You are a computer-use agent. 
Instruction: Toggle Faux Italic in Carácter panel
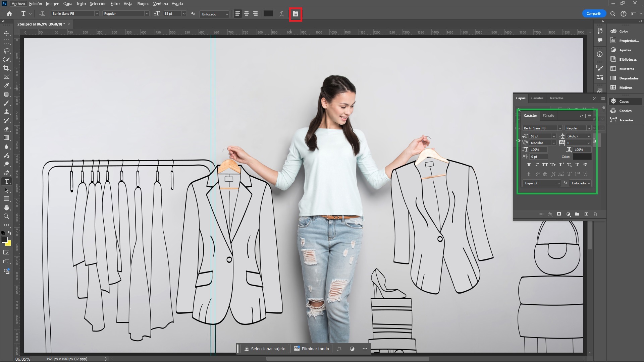pyautogui.click(x=537, y=165)
